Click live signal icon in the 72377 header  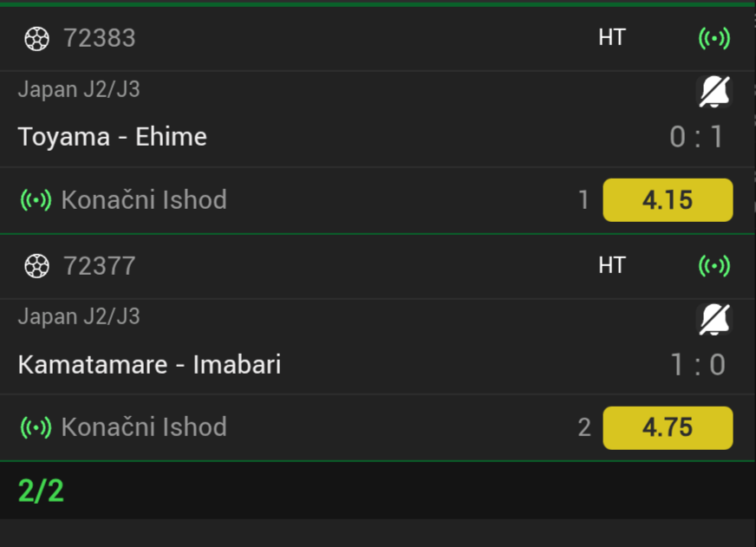[714, 265]
